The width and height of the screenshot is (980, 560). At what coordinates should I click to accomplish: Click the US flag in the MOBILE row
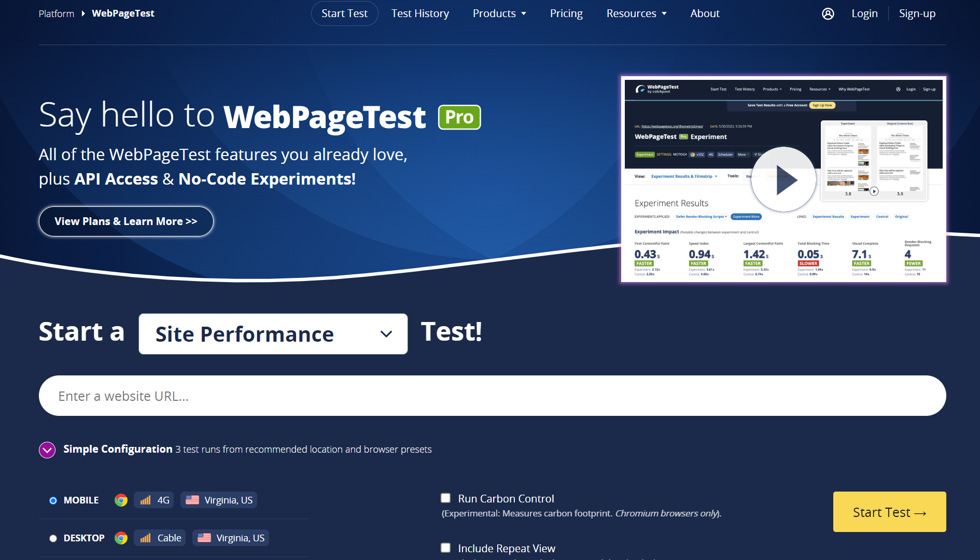point(192,500)
